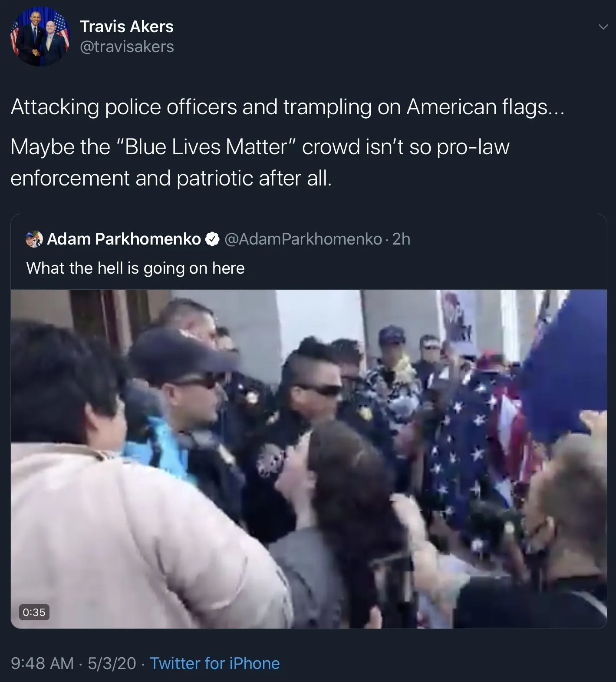The height and width of the screenshot is (682, 616).
Task: Click the American flag in the video
Action: 473,452
